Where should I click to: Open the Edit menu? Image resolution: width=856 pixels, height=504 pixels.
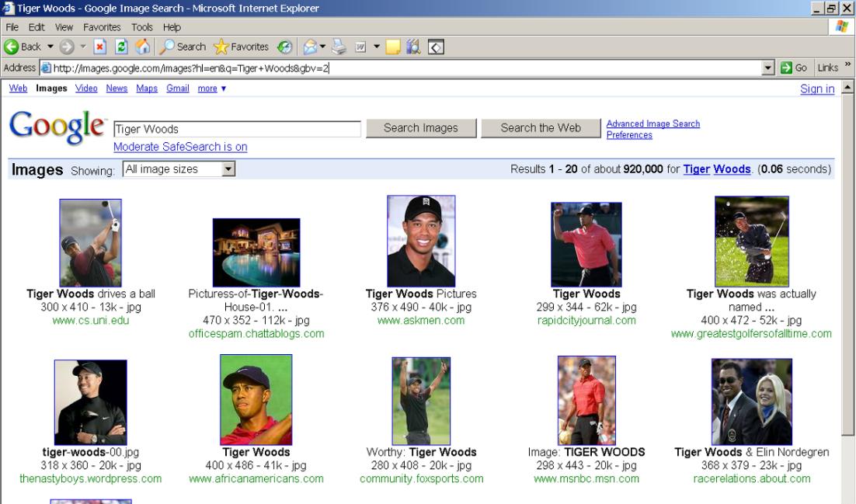37,27
